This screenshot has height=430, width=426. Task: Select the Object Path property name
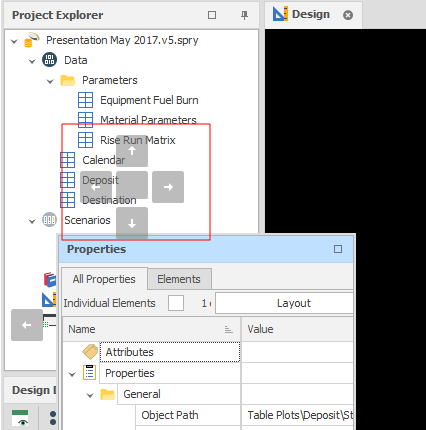click(x=170, y=415)
